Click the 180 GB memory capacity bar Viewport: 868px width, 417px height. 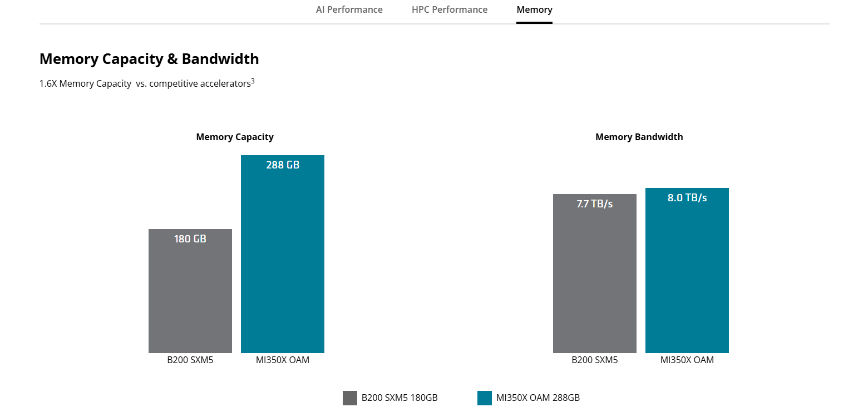click(x=190, y=291)
